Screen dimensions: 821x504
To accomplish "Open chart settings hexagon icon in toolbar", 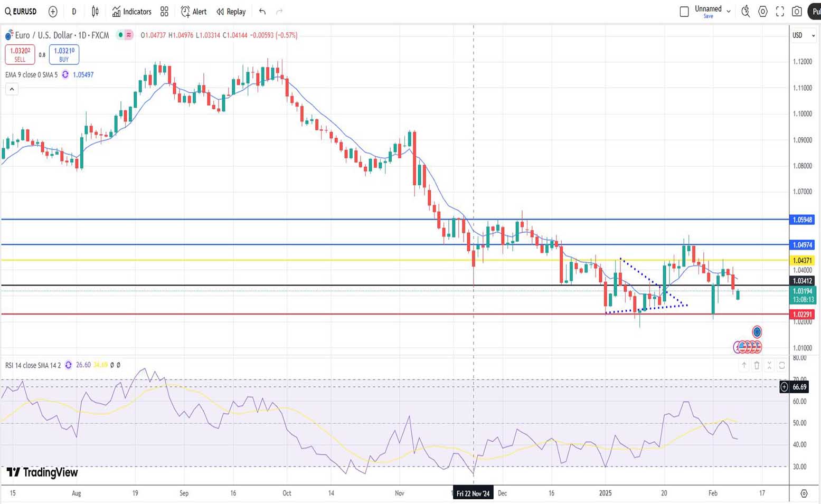I will click(763, 12).
